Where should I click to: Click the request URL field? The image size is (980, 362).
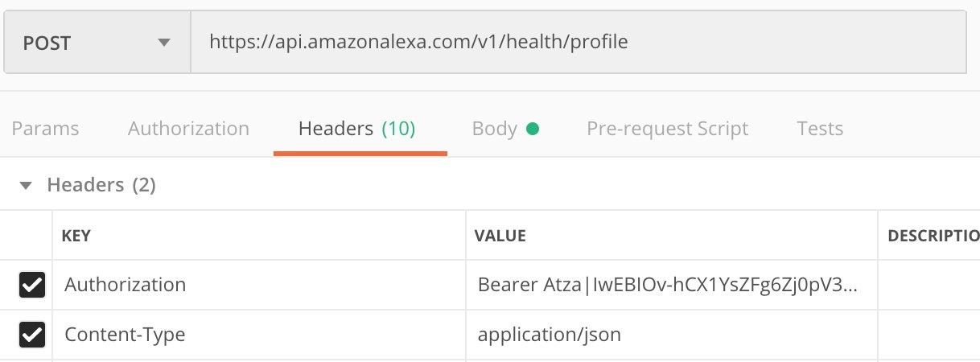[578, 43]
